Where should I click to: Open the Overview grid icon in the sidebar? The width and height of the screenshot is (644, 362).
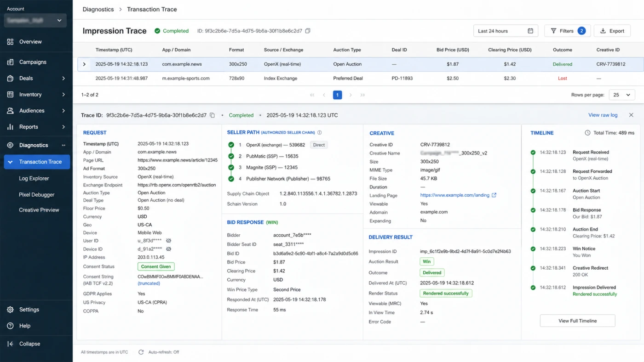10,42
